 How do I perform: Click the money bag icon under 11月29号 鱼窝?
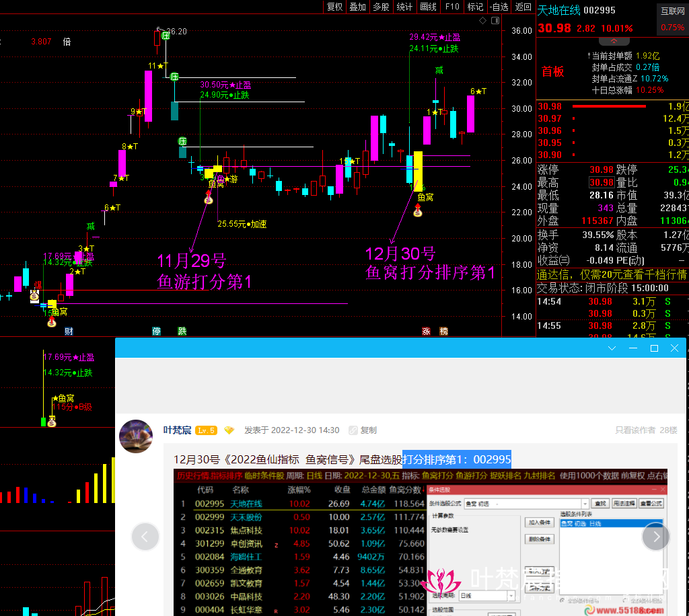(x=209, y=198)
